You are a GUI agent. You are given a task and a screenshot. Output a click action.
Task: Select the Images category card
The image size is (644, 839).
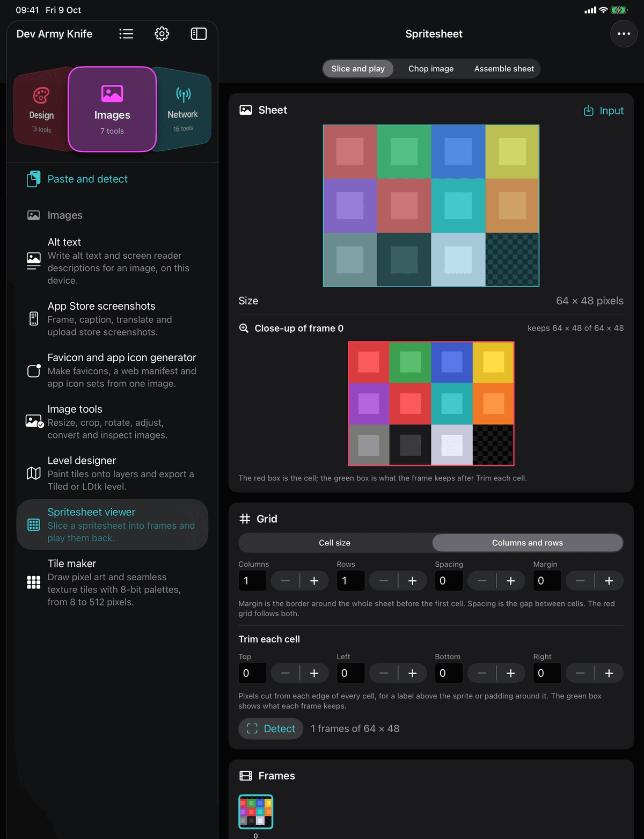[112, 110]
